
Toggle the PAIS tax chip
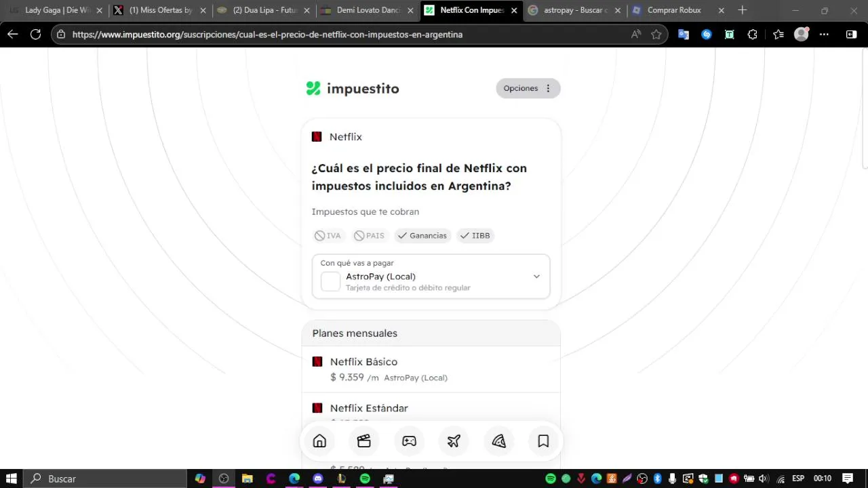tap(370, 236)
